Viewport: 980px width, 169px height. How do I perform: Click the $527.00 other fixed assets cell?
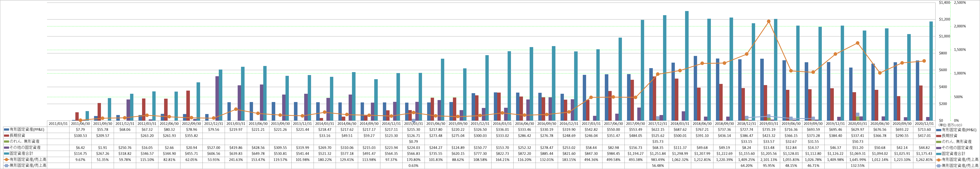(213, 147)
